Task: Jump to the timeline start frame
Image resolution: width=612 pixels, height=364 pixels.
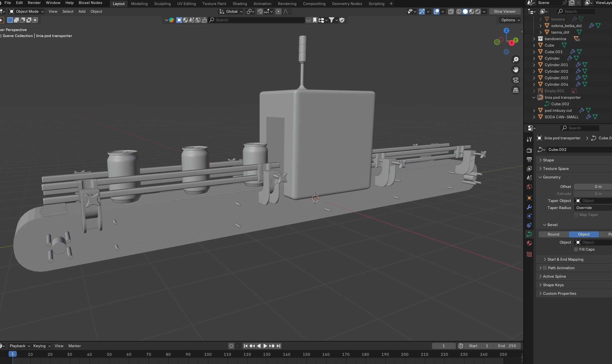Action: [246, 346]
